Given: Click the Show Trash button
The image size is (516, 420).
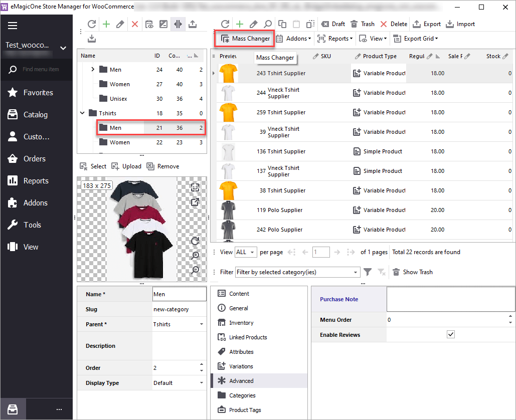Looking at the screenshot, I should pyautogui.click(x=412, y=272).
